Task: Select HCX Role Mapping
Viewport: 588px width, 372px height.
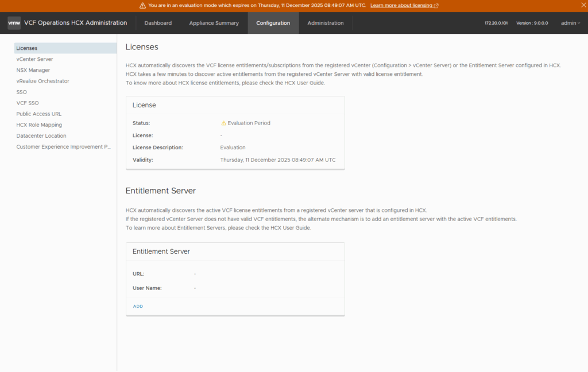Action: 39,125
